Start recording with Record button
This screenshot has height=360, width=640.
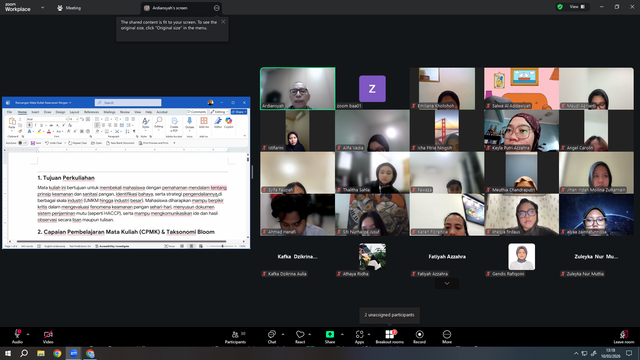[419, 337]
